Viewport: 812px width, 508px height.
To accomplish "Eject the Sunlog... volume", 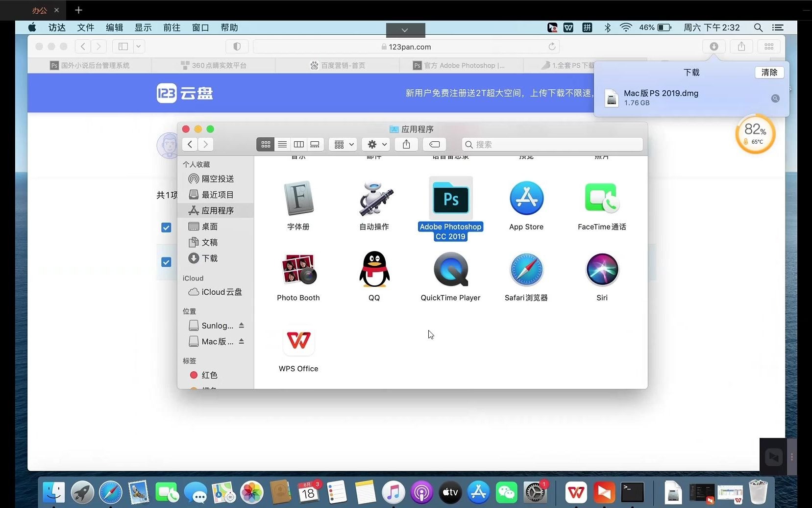I will pos(241,326).
